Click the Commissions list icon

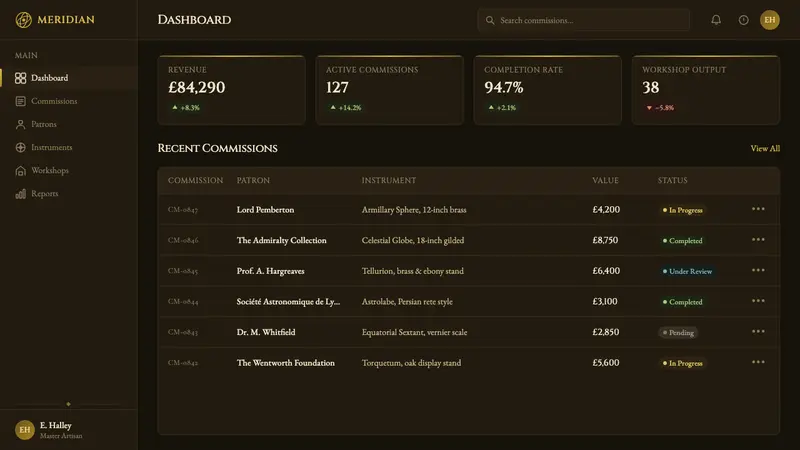tap(20, 101)
